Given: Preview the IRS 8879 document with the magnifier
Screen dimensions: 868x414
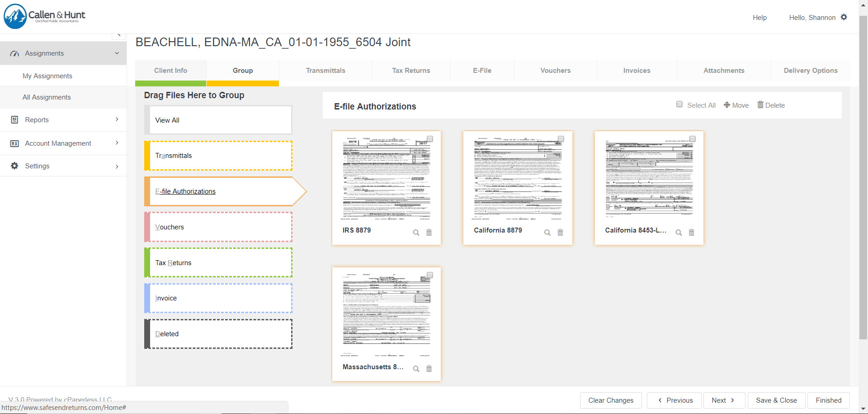Looking at the screenshot, I should click(416, 233).
